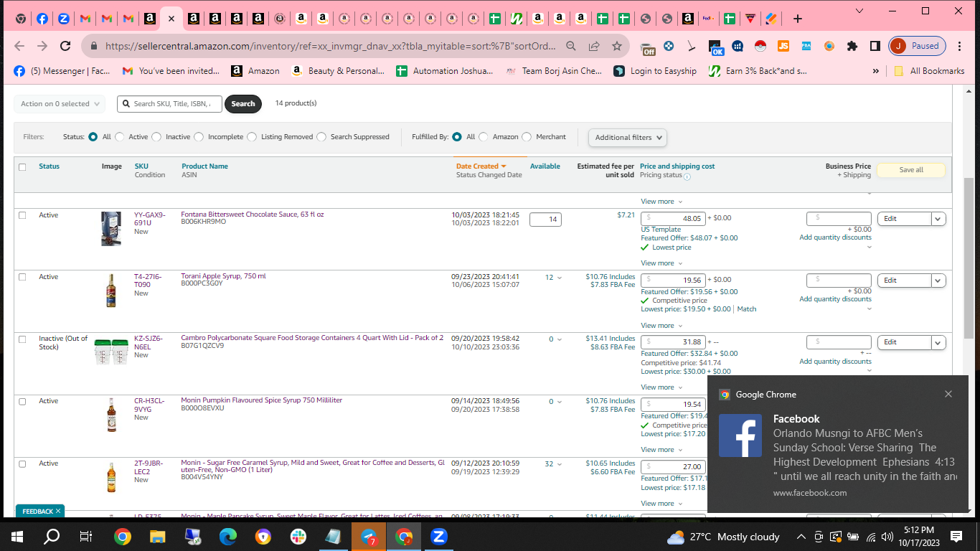980x551 pixels.
Task: Select the Active status filter
Action: [119, 136]
